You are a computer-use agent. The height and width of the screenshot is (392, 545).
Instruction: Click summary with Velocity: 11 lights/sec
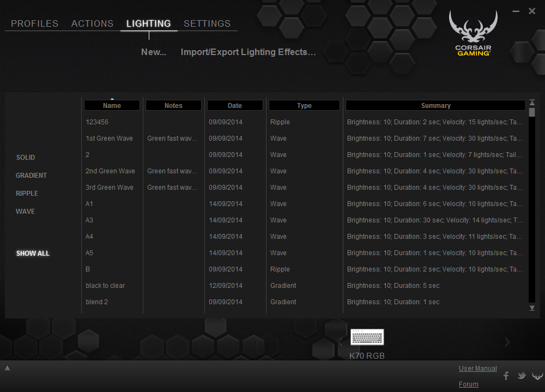pos(434,237)
